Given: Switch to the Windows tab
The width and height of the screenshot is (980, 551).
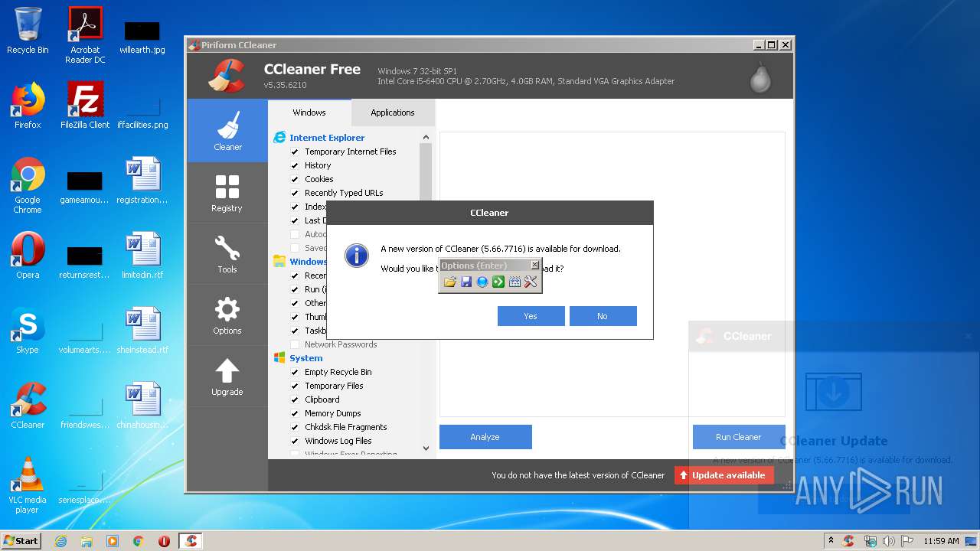Looking at the screenshot, I should [309, 112].
